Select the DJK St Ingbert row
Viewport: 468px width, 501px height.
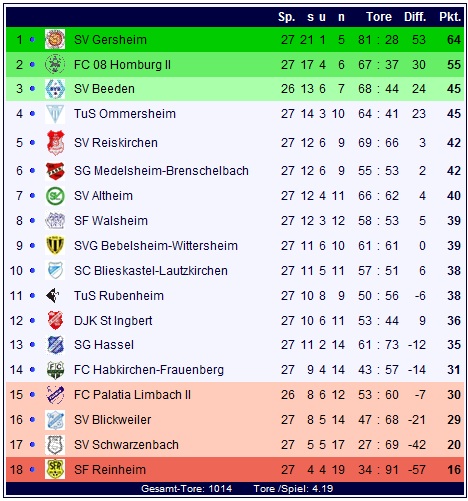point(235,321)
